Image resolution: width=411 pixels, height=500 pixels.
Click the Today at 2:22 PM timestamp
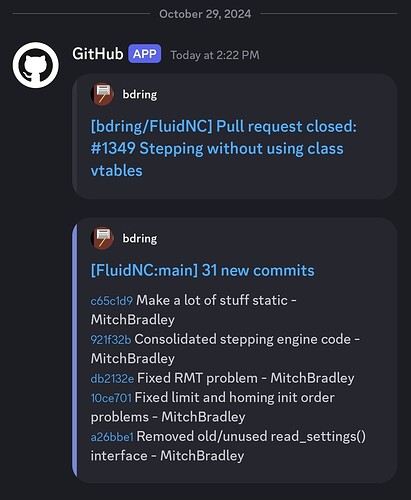point(215,55)
